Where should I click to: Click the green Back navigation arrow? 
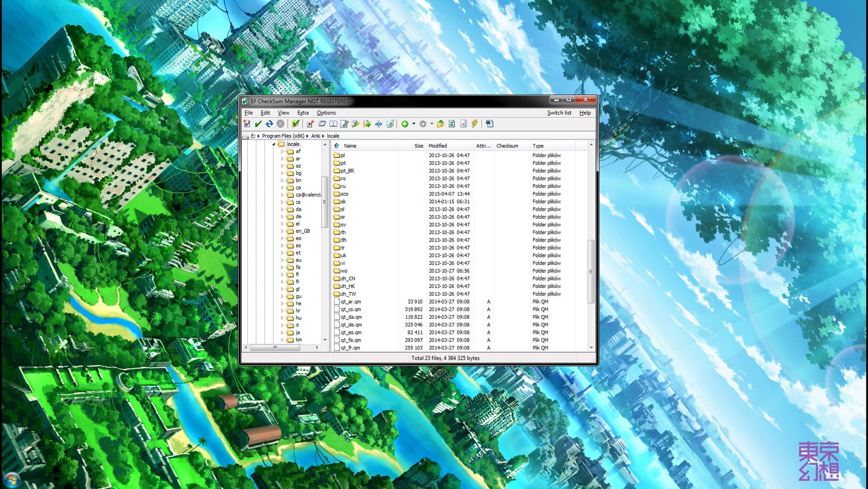click(x=405, y=124)
